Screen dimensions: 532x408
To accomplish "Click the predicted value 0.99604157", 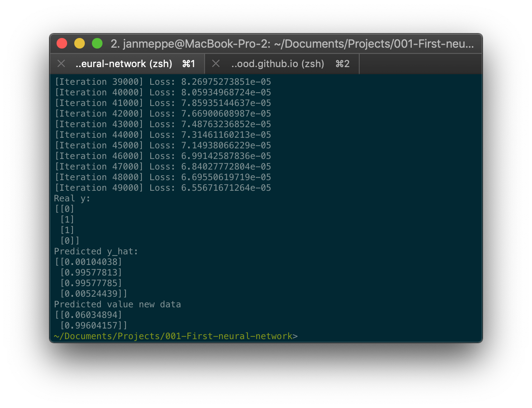I will point(93,325).
